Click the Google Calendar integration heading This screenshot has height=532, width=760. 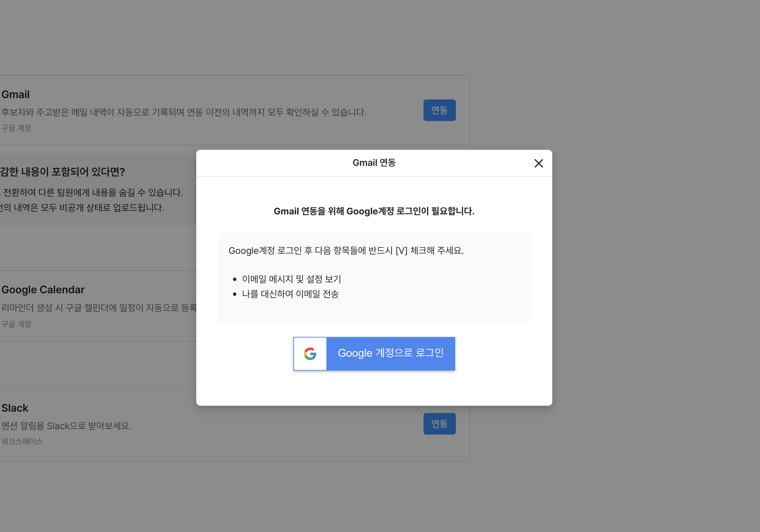pos(43,290)
